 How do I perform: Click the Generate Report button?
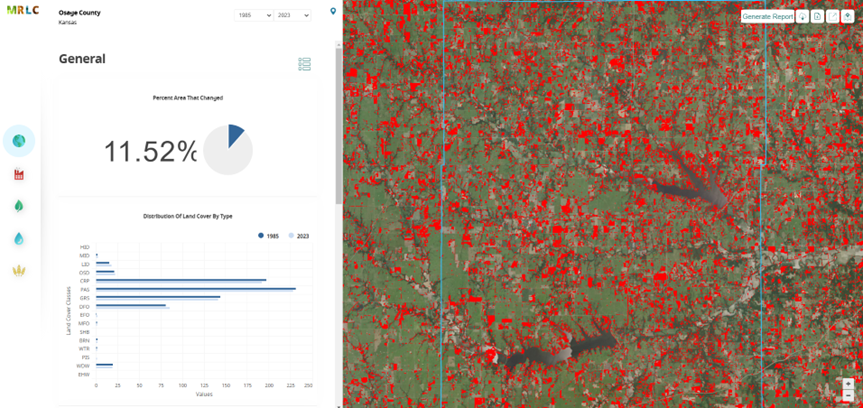pos(767,17)
